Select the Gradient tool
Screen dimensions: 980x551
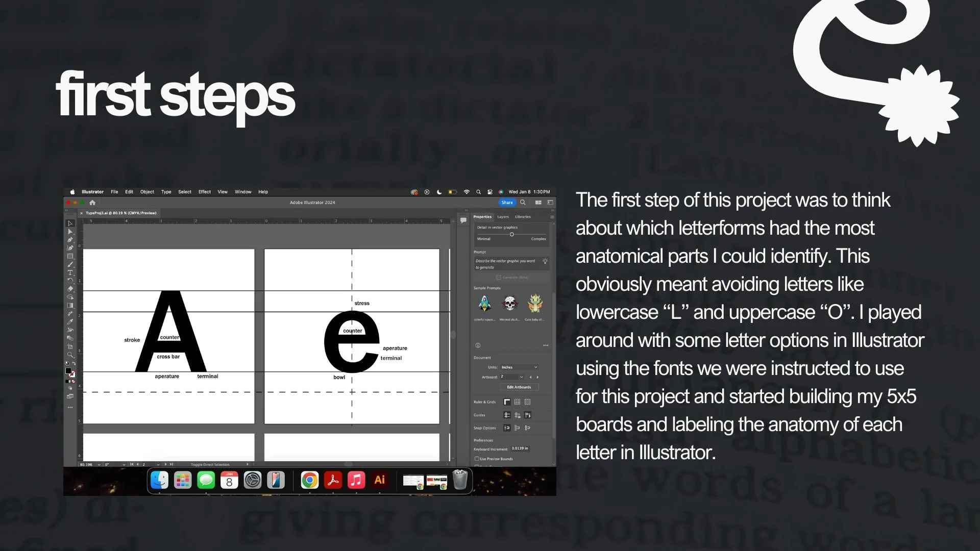[x=70, y=306]
